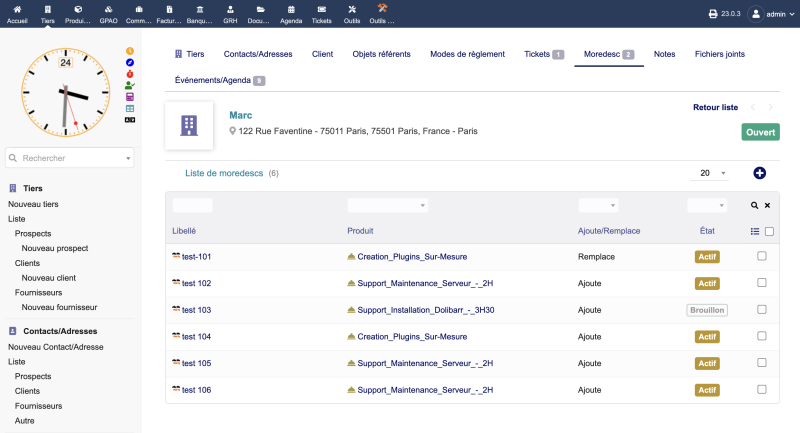Check the checkbox for test-101 row
Image resolution: width=800 pixels, height=433 pixels.
pyautogui.click(x=762, y=256)
